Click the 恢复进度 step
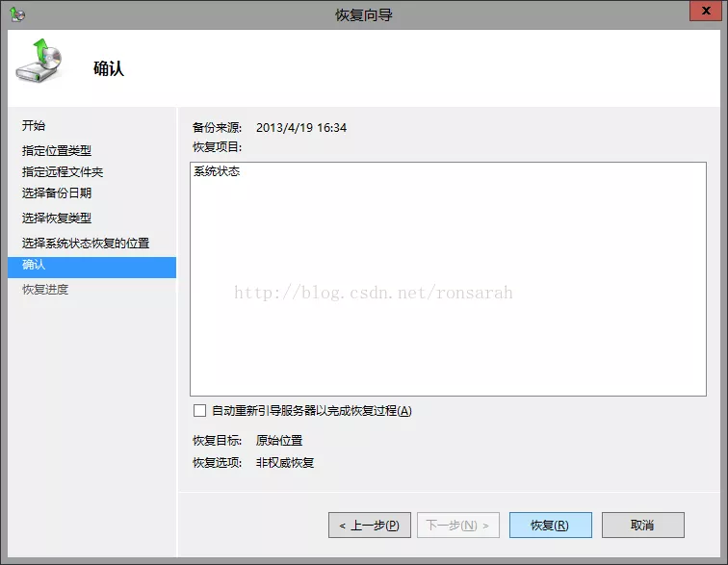This screenshot has height=565, width=728. 45,290
